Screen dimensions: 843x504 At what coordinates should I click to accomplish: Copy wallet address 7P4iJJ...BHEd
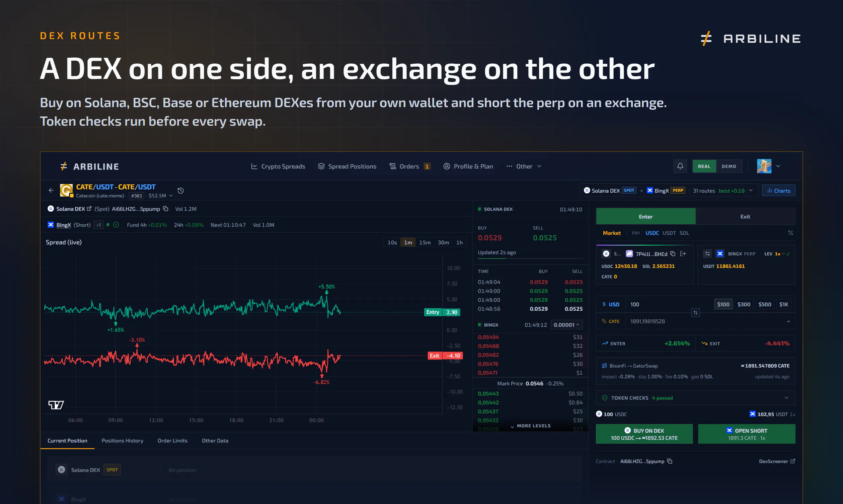[x=673, y=254]
